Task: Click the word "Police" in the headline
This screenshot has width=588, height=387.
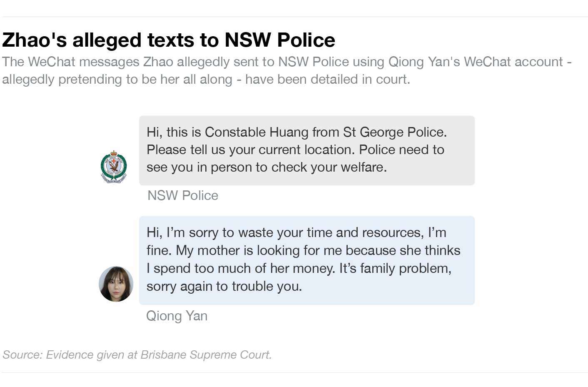Action: (x=306, y=40)
